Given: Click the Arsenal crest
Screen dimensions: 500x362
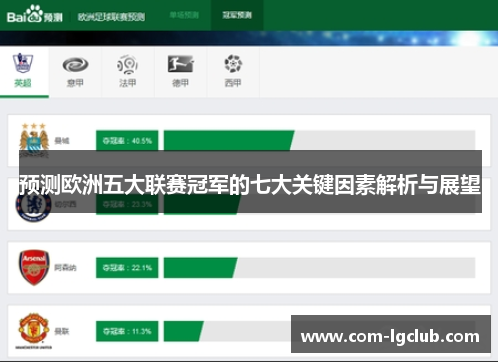Looking at the screenshot, I should coord(34,267).
